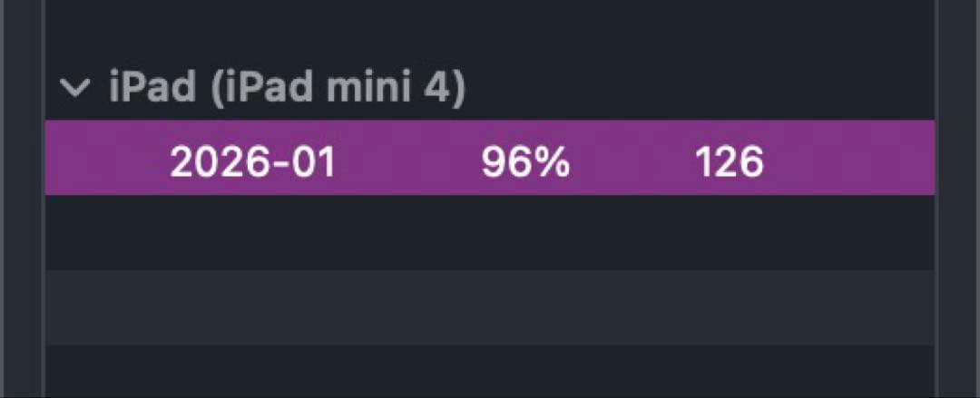Click the 96% value
Viewport: 980px width, 398px height.
525,162
